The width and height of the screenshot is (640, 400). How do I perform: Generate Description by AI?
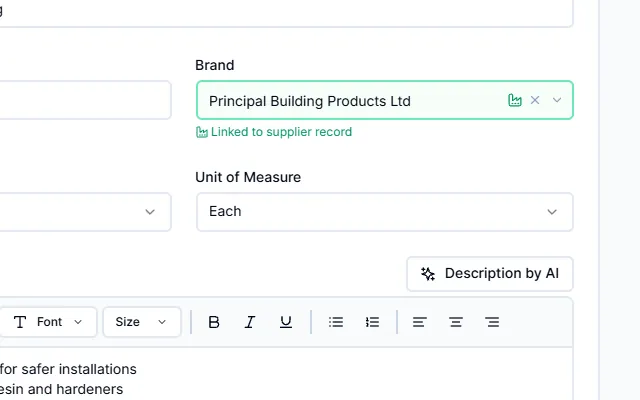[490, 273]
